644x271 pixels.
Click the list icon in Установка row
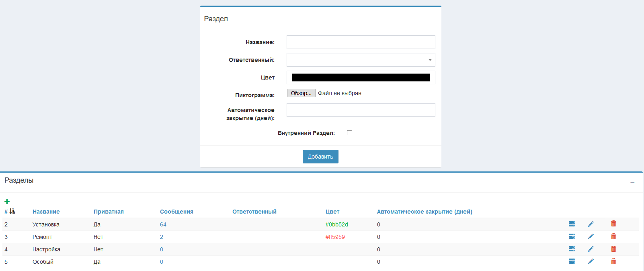[572, 224]
